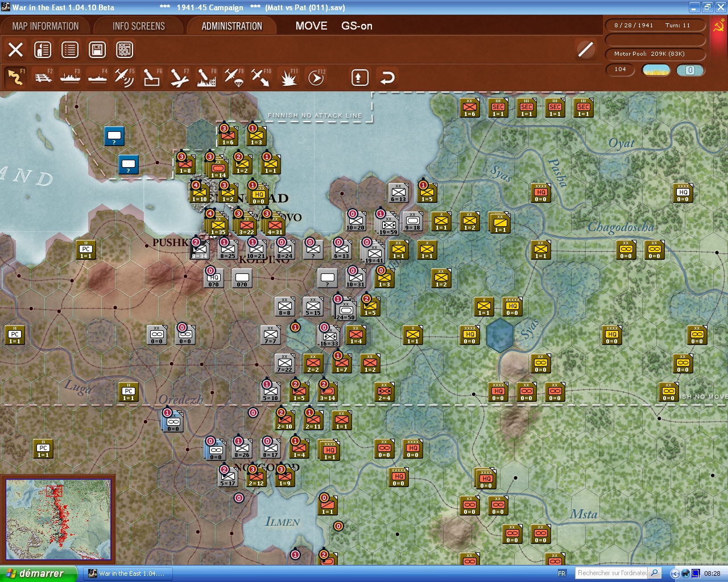Click the Motor Pool 209K readout
Viewport: 728px width, 582px height.
655,54
